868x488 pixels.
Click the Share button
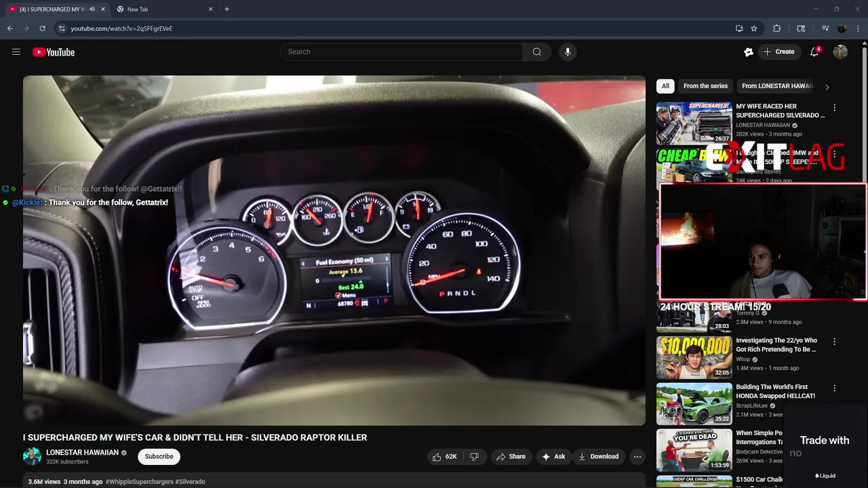[x=511, y=457]
